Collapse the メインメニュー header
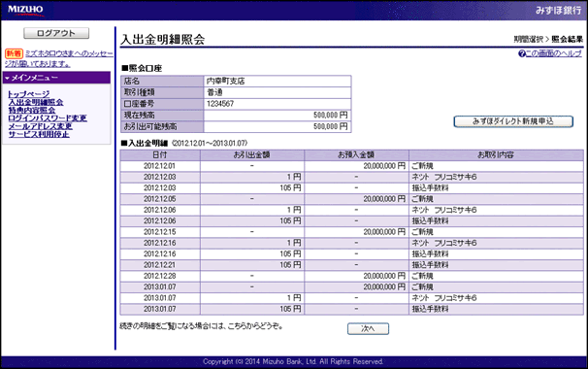588x369 pixels. (56, 78)
